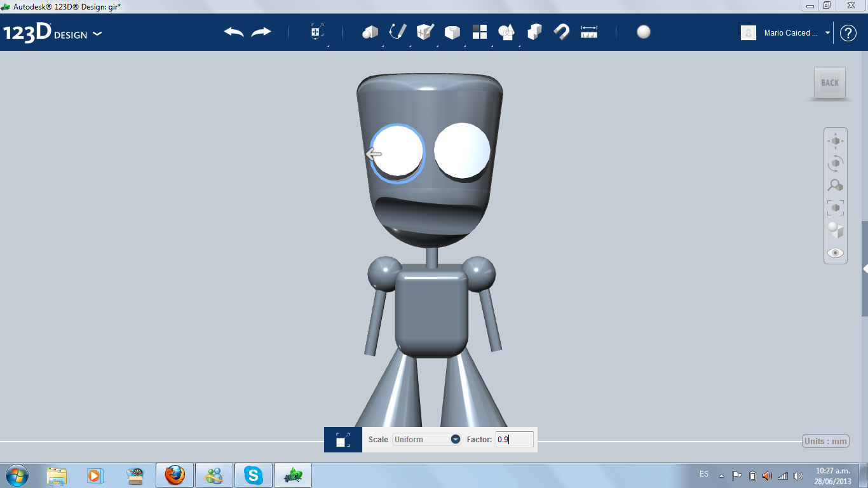Select the robot's unselected white eye
This screenshot has width=868, height=488.
coord(462,151)
